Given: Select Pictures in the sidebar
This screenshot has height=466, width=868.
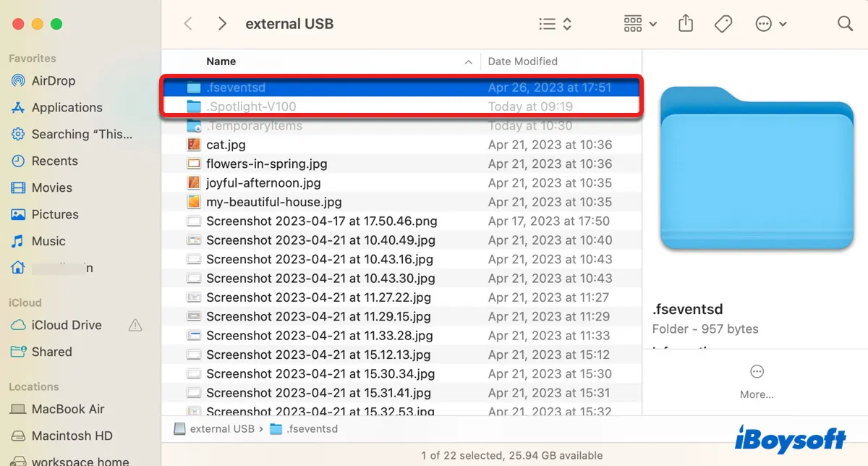Looking at the screenshot, I should 55,214.
